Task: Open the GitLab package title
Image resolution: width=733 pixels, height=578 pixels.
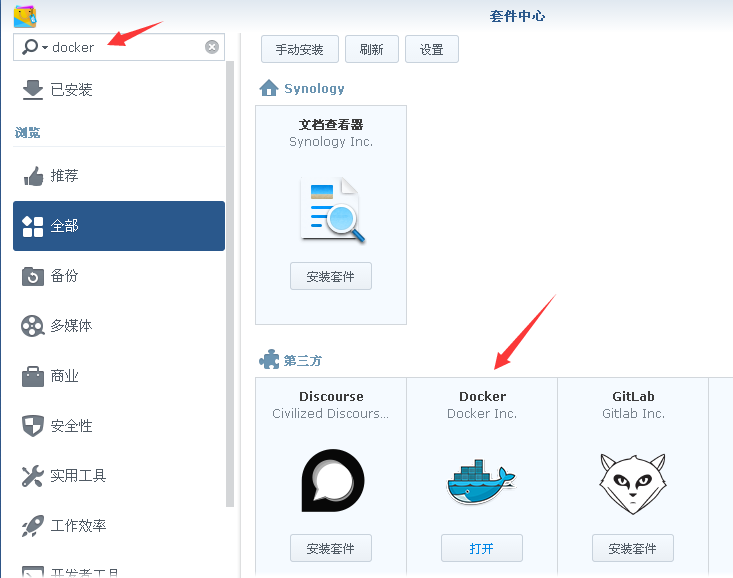Action: pyautogui.click(x=633, y=397)
